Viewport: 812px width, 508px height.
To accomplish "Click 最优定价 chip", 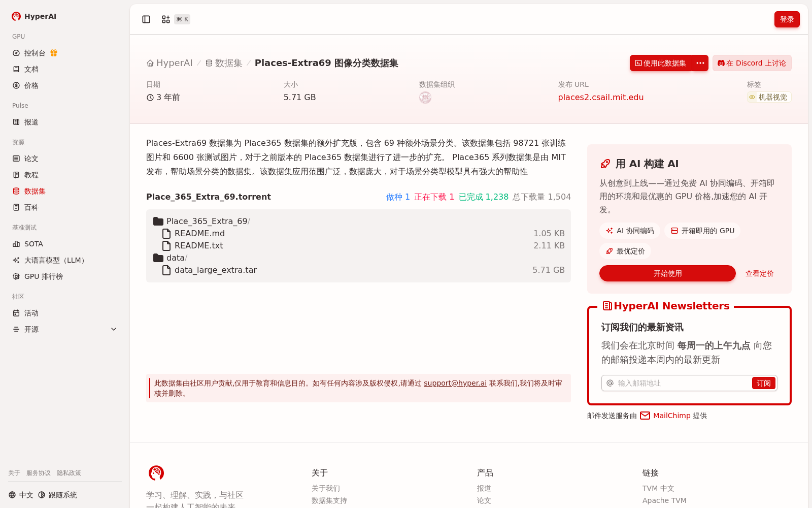I will 625,251.
